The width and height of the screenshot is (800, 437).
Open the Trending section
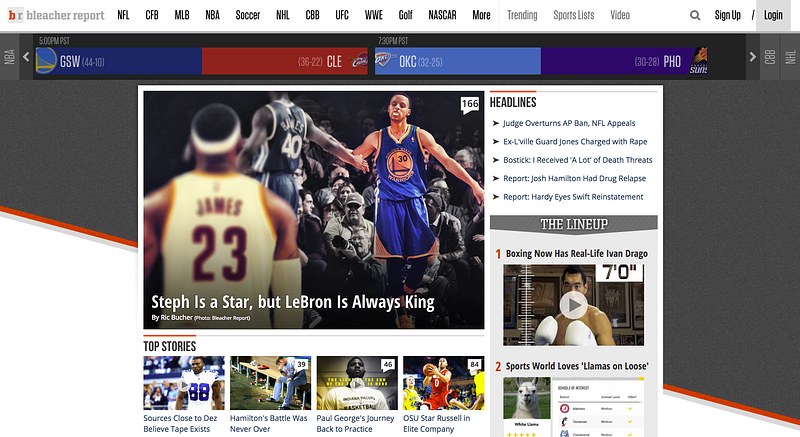tap(522, 15)
